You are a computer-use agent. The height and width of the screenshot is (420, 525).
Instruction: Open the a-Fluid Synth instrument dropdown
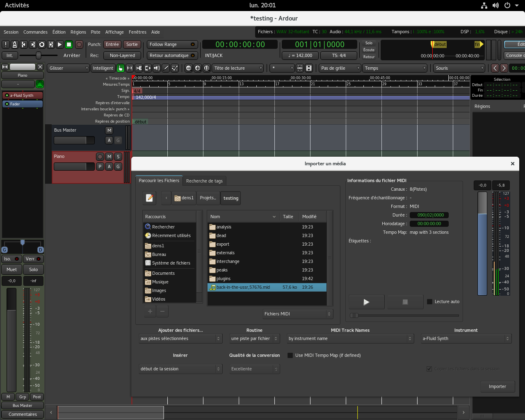click(466, 338)
